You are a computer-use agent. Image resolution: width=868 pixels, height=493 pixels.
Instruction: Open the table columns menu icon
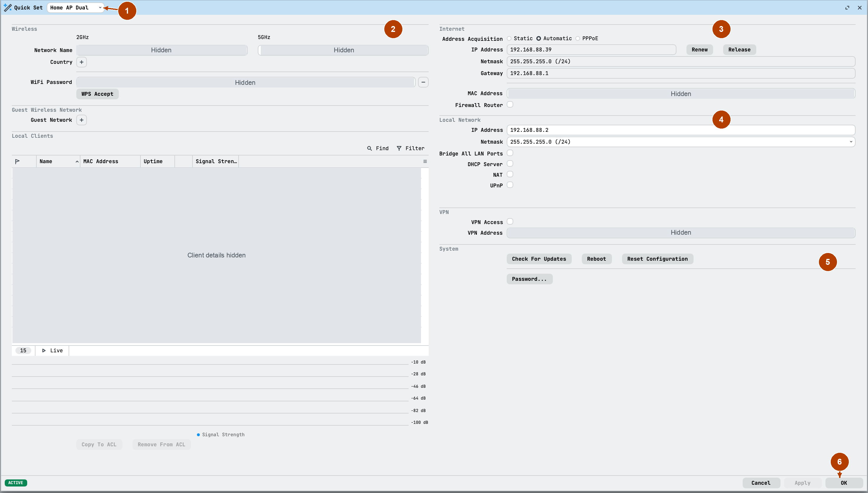tap(425, 161)
